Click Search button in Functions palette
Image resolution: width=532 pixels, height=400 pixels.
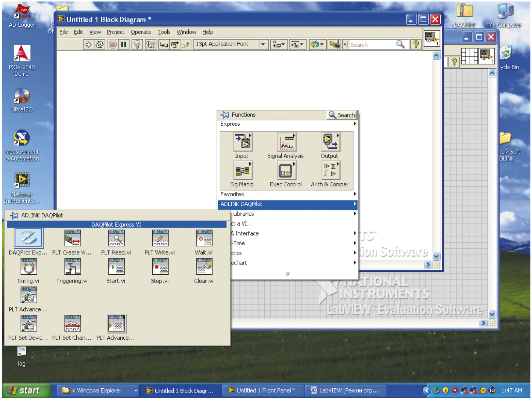pos(341,115)
